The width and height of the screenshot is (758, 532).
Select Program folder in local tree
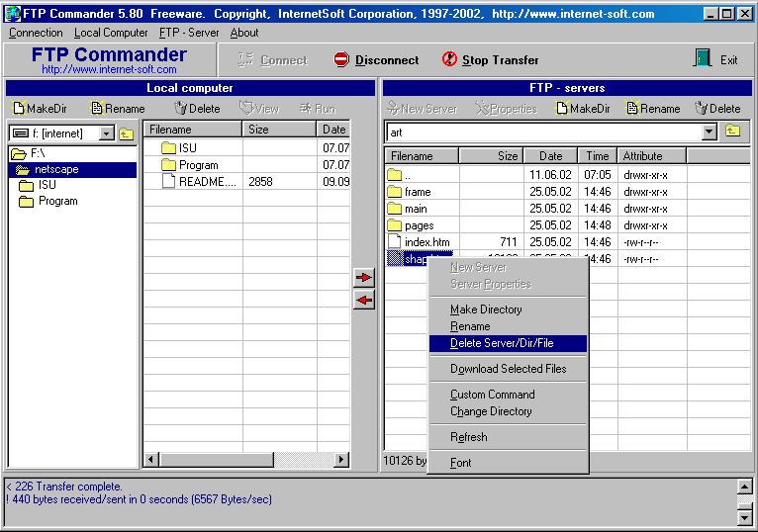pyautogui.click(x=48, y=201)
